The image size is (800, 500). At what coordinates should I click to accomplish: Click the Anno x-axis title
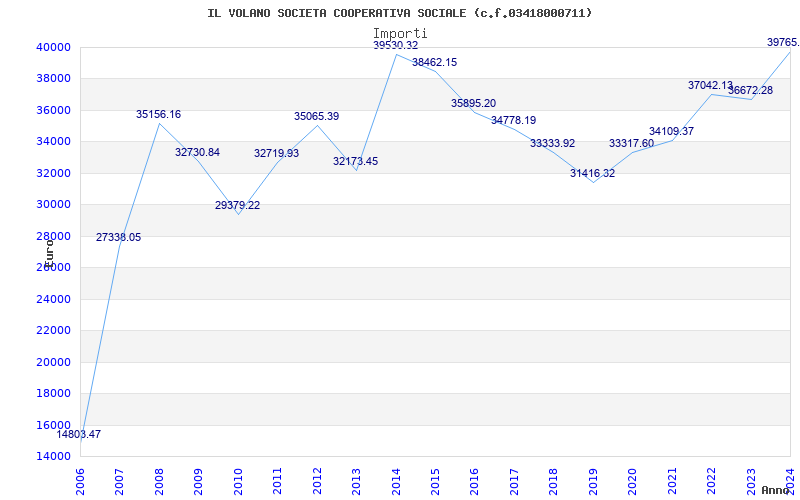pyautogui.click(x=777, y=490)
